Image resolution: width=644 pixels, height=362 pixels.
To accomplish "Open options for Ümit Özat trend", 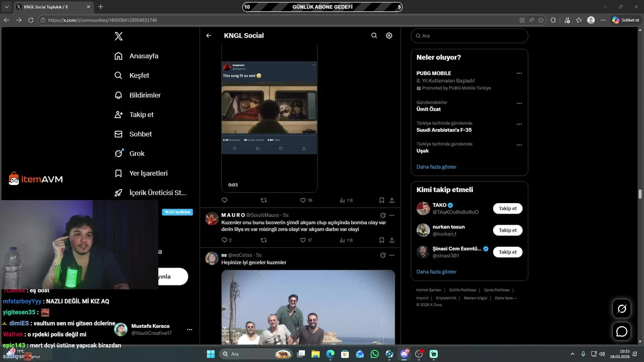I will tap(519, 104).
